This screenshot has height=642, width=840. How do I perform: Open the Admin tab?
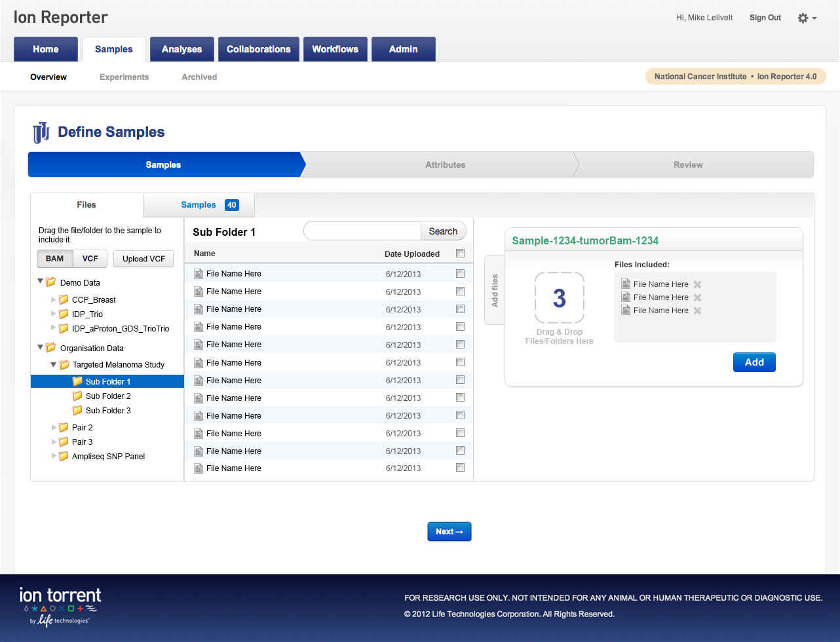point(404,49)
